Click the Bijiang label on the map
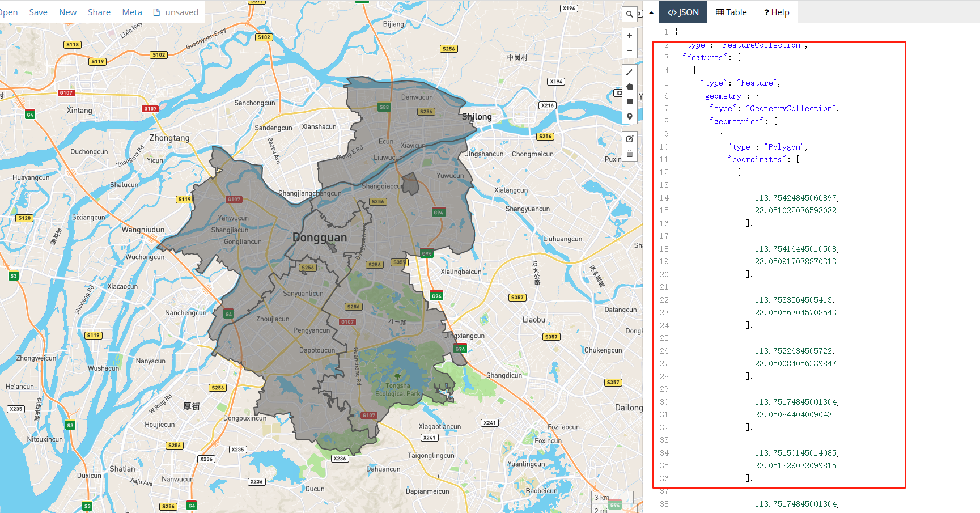The width and height of the screenshot is (980, 513). [x=393, y=24]
